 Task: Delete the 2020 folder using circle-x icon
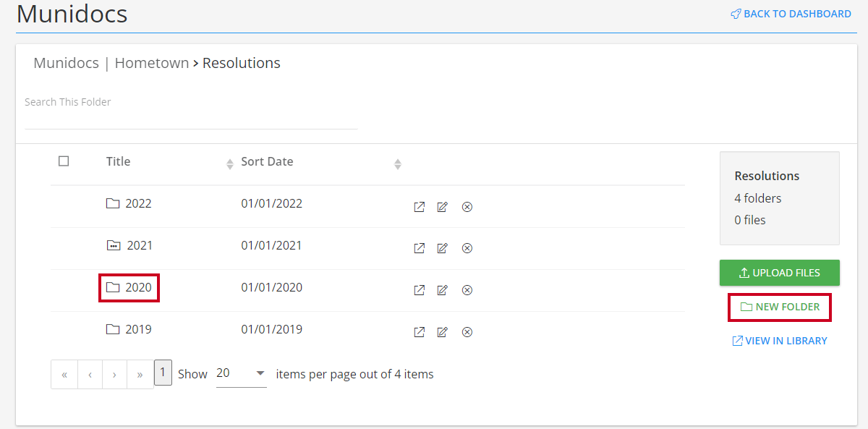[467, 290]
